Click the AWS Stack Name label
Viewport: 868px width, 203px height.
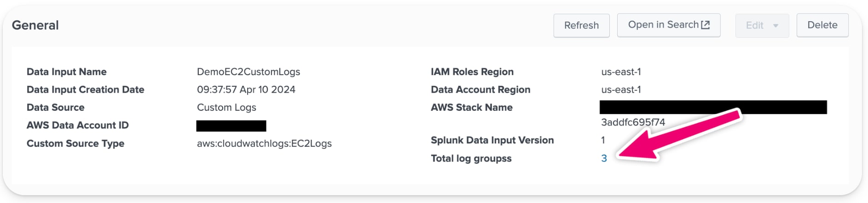471,107
